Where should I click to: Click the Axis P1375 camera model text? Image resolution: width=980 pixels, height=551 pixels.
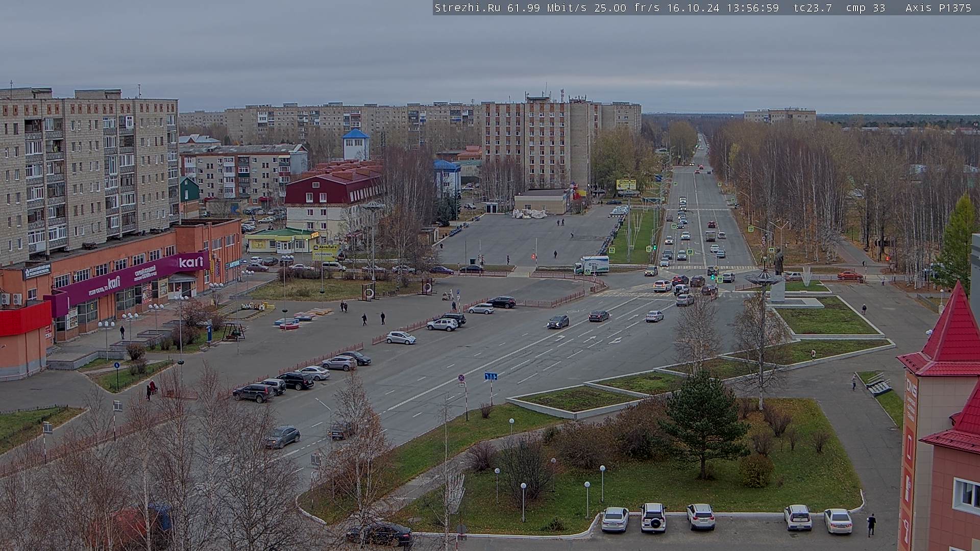(939, 8)
